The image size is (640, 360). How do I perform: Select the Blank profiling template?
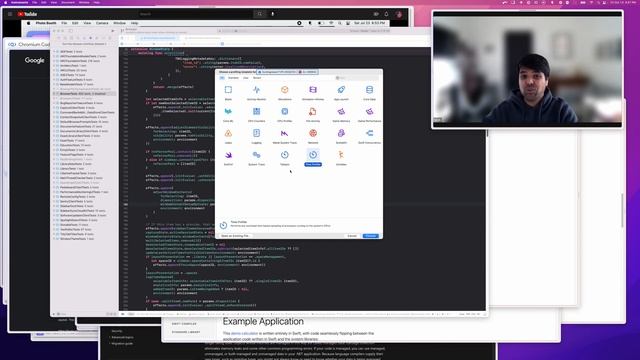(x=228, y=93)
